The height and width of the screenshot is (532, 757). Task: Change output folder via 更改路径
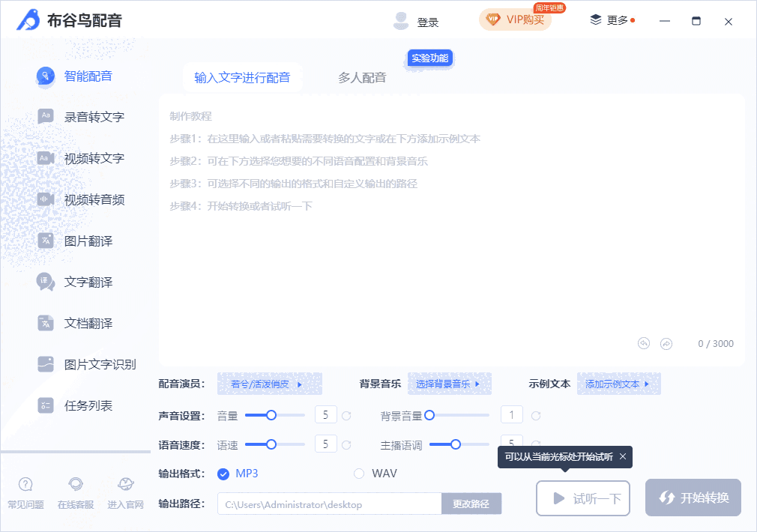471,504
